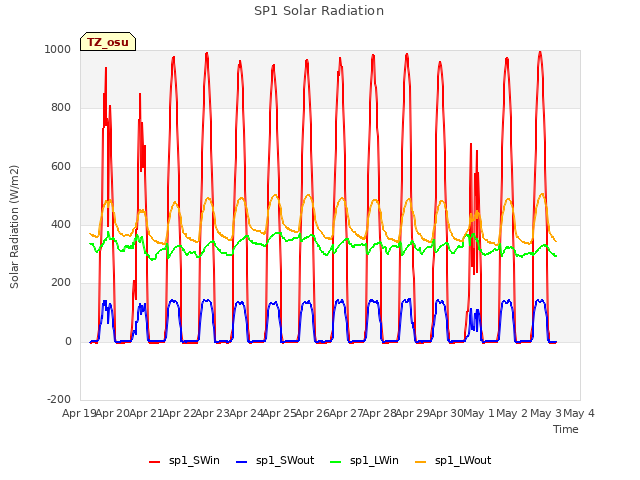The image size is (640, 480).
Task: Click the Time axis label
Action: point(565,429)
